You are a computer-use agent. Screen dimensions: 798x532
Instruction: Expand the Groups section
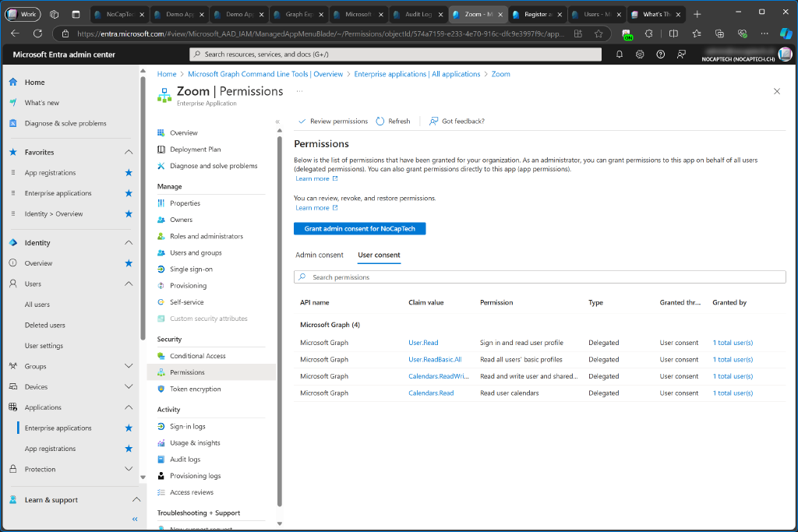129,366
